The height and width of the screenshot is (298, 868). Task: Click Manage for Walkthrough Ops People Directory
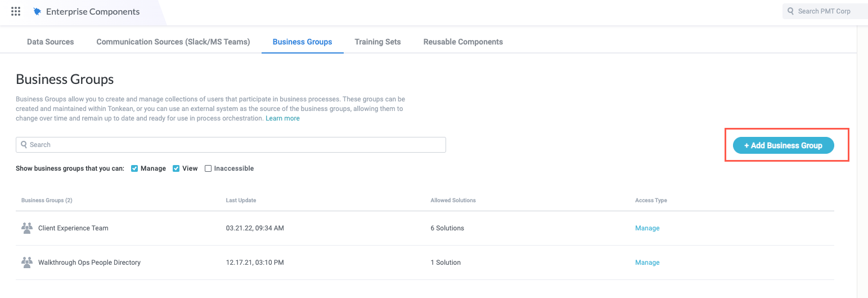[x=647, y=263]
